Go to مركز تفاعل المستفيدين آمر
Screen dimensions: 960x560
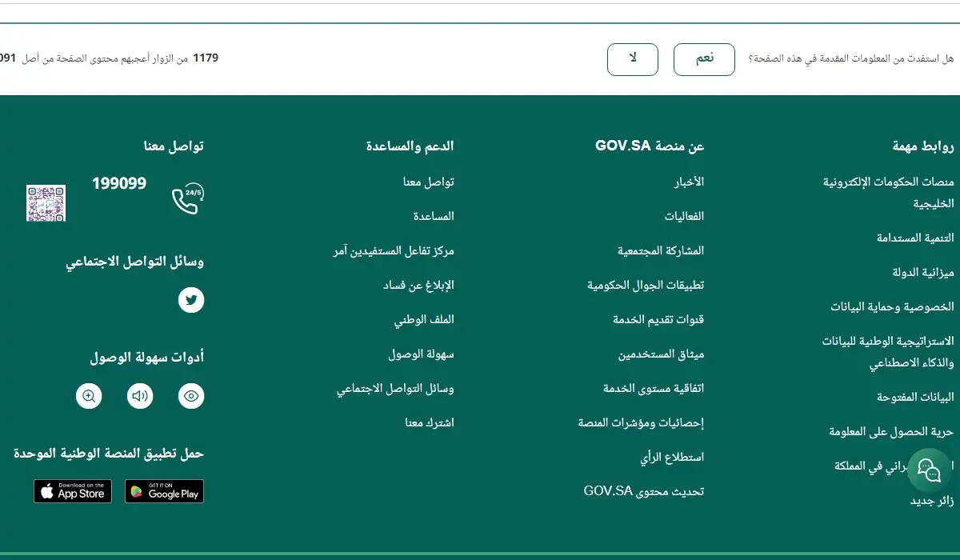(x=394, y=250)
